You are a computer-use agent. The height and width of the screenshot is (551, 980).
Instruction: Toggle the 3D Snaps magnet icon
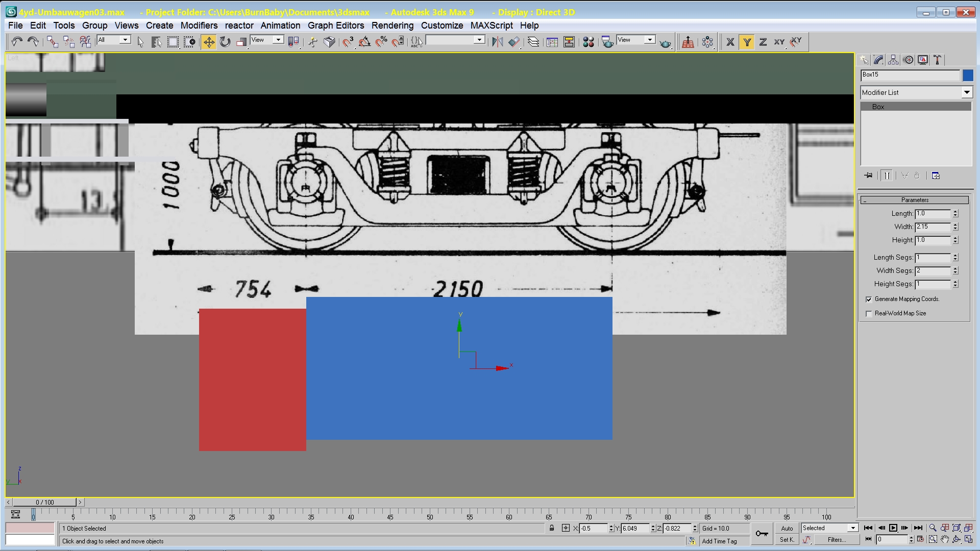click(x=348, y=42)
